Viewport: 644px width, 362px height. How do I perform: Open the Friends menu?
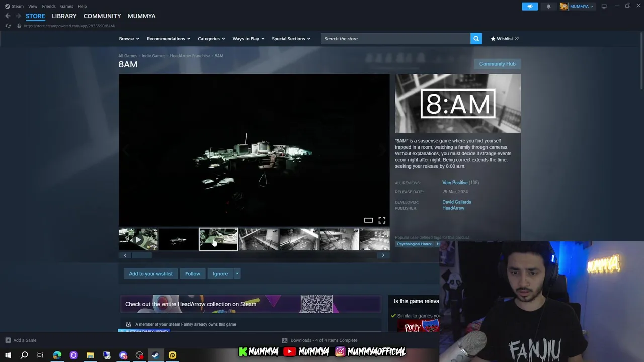tap(49, 6)
